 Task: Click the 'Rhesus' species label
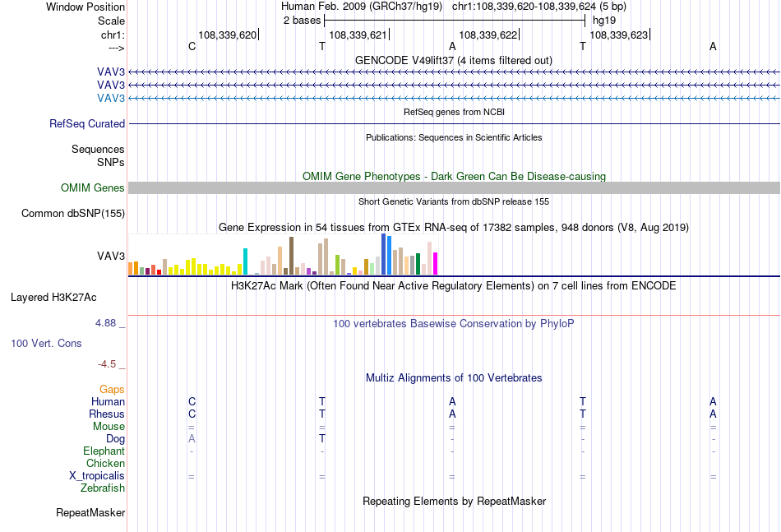click(107, 414)
